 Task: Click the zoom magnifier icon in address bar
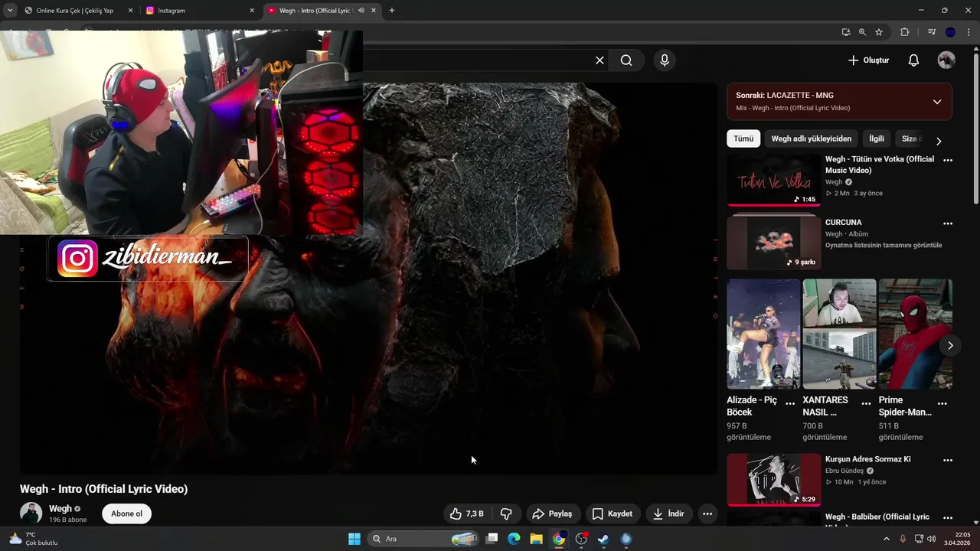tap(862, 32)
